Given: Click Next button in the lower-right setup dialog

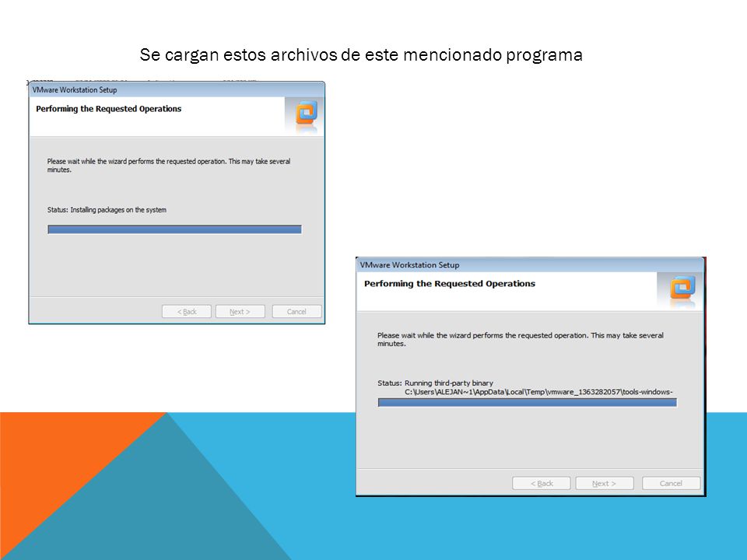Looking at the screenshot, I should pyautogui.click(x=604, y=483).
